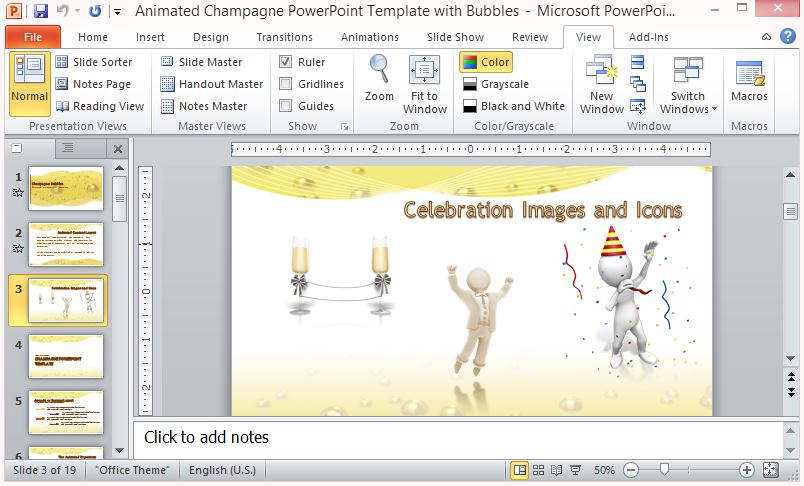The width and height of the screenshot is (804, 486).
Task: Open a New Window
Action: click(x=601, y=74)
